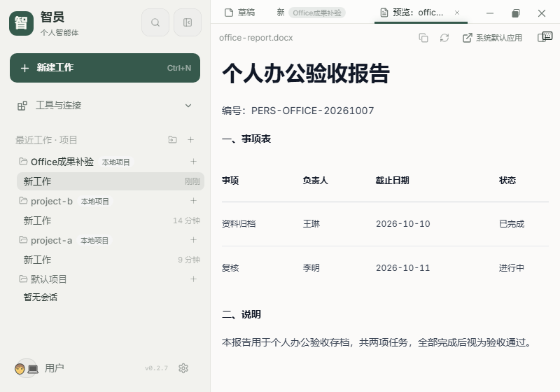
Task: Click the 编号 PERS-OFFICE-20261007 text
Action: [297, 111]
